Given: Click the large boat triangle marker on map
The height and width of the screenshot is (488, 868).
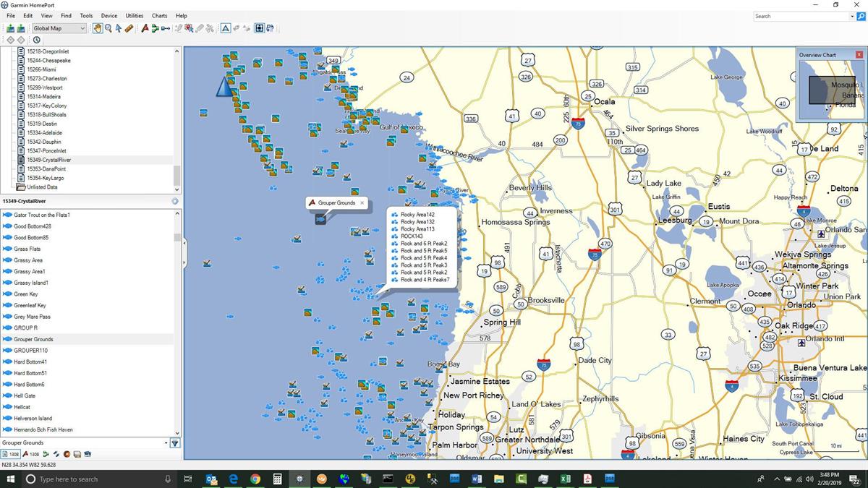Looking at the screenshot, I should point(224,87).
